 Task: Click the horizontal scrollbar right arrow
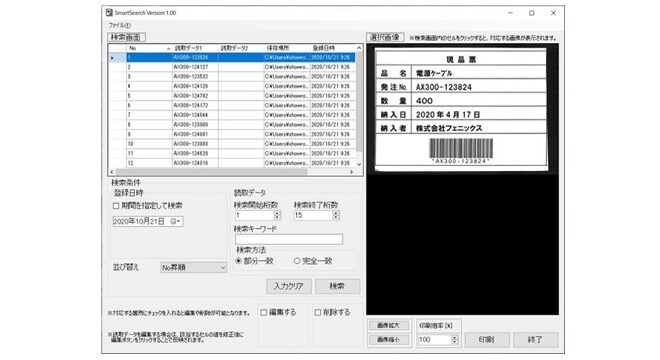pos(352,172)
